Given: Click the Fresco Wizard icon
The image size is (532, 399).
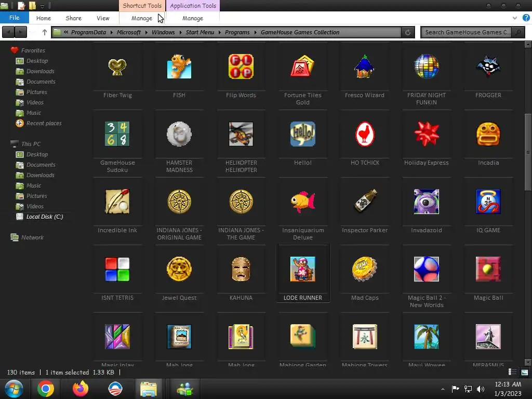Looking at the screenshot, I should [x=364, y=66].
